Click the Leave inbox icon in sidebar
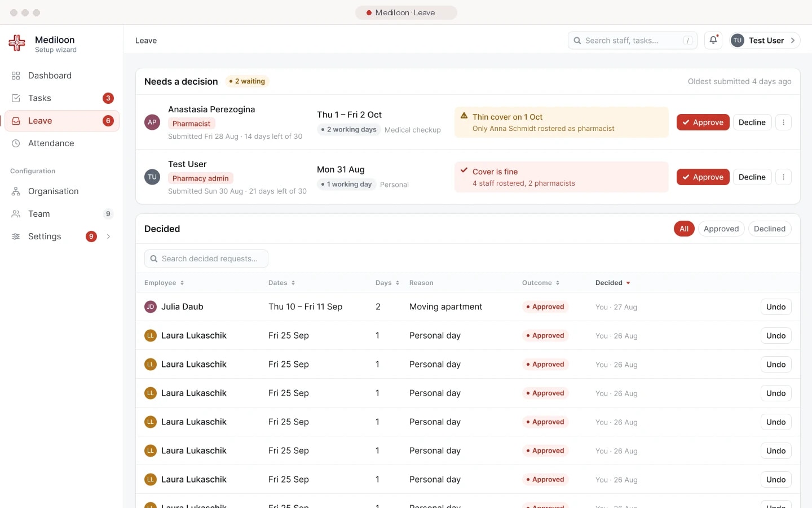The width and height of the screenshot is (812, 508). (16, 121)
